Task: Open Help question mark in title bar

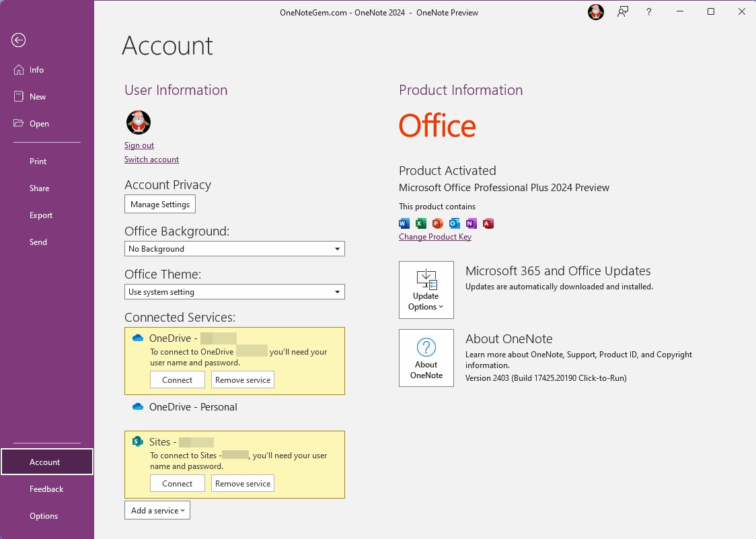Action: [x=649, y=12]
